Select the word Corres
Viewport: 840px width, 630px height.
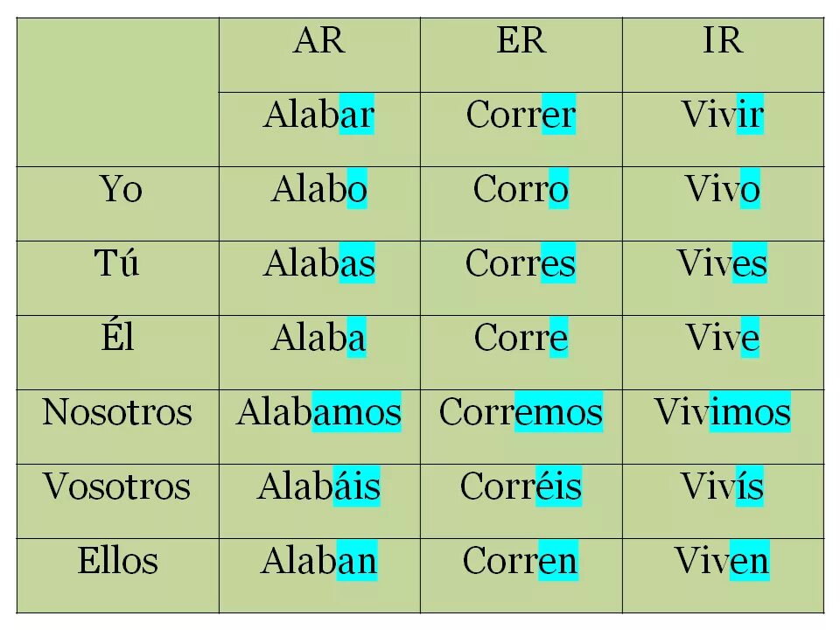point(521,263)
